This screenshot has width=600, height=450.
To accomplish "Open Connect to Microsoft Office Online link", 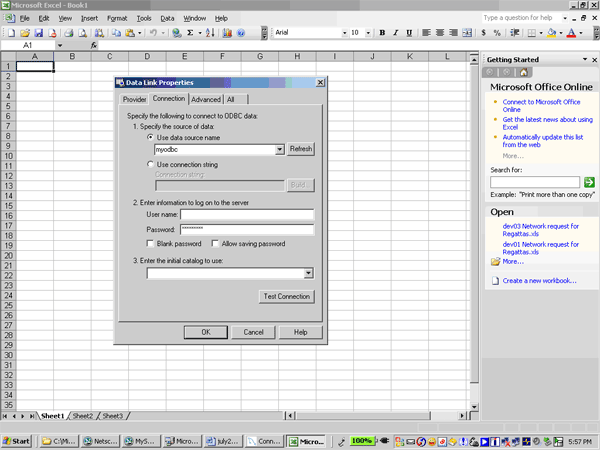I will tap(541, 106).
